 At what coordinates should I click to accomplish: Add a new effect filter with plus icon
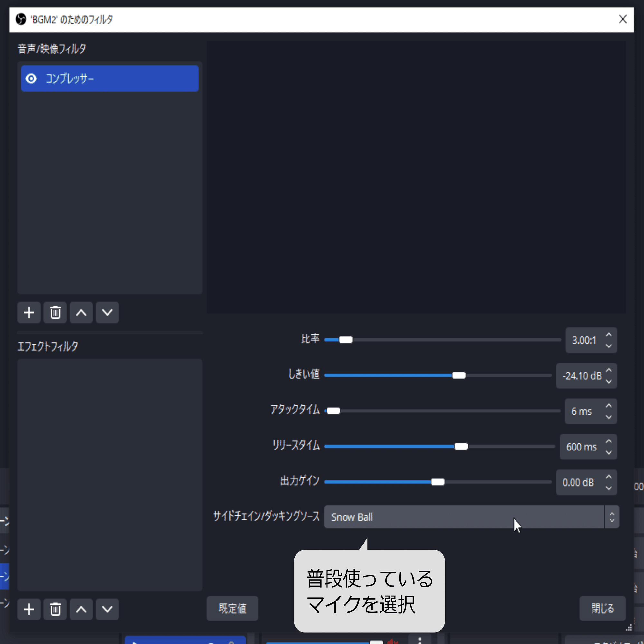(29, 609)
